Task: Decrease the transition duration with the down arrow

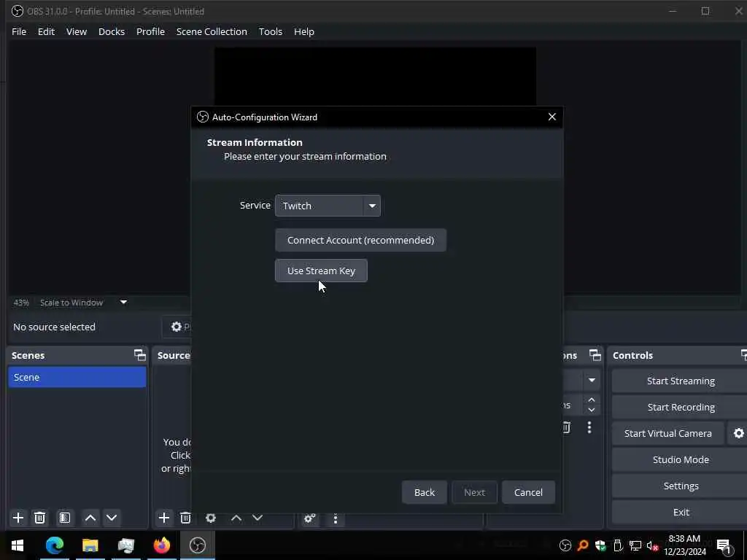Action: pyautogui.click(x=592, y=410)
